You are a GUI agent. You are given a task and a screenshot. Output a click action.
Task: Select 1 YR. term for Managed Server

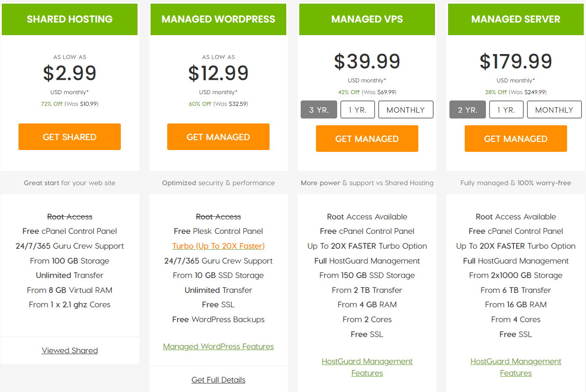click(x=506, y=109)
